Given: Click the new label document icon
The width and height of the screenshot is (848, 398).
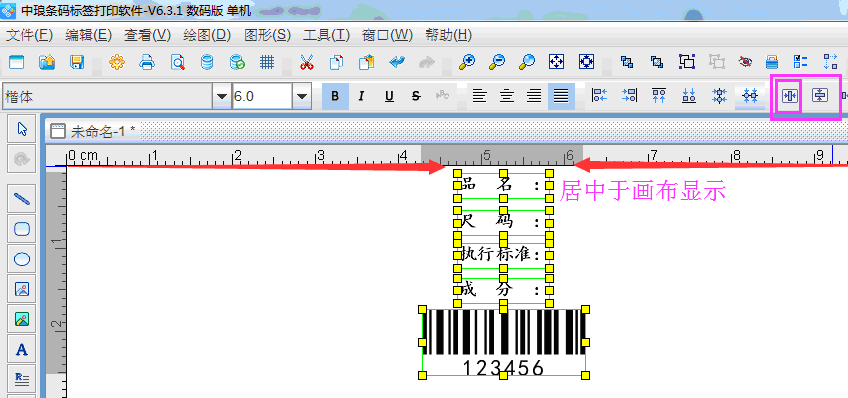Looking at the screenshot, I should point(17,63).
